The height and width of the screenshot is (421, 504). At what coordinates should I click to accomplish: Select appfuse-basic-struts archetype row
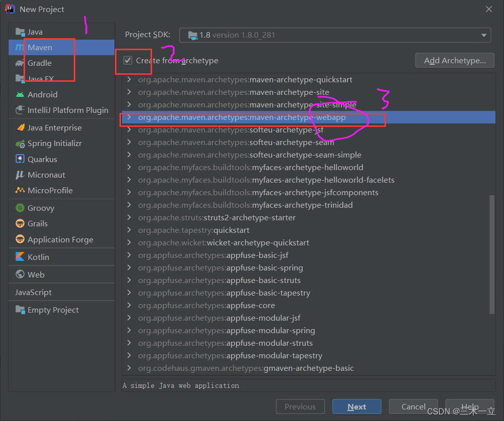(x=309, y=280)
